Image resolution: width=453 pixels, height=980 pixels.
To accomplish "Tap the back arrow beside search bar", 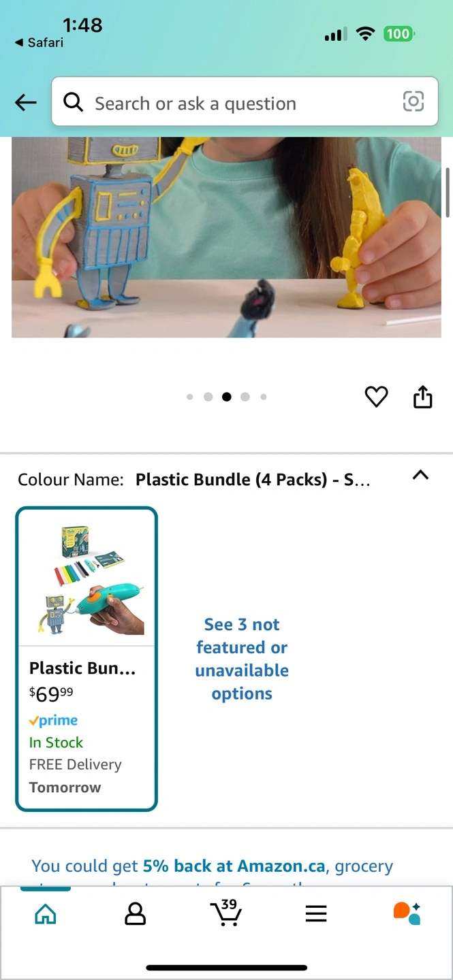I will click(26, 102).
